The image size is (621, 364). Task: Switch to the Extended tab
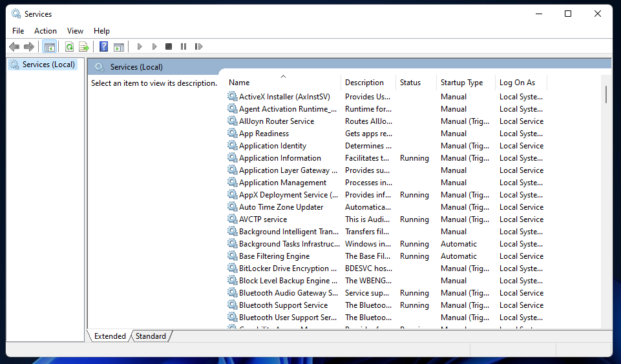coord(110,336)
